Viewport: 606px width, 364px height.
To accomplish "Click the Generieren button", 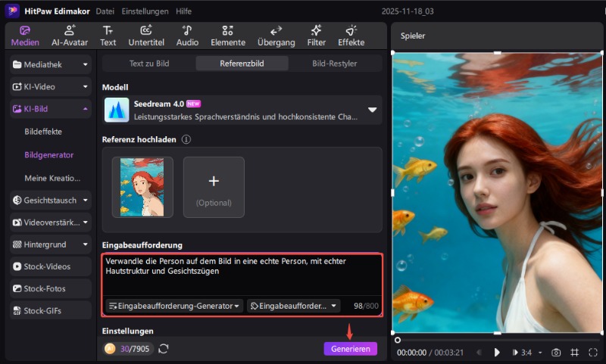I will (x=351, y=349).
